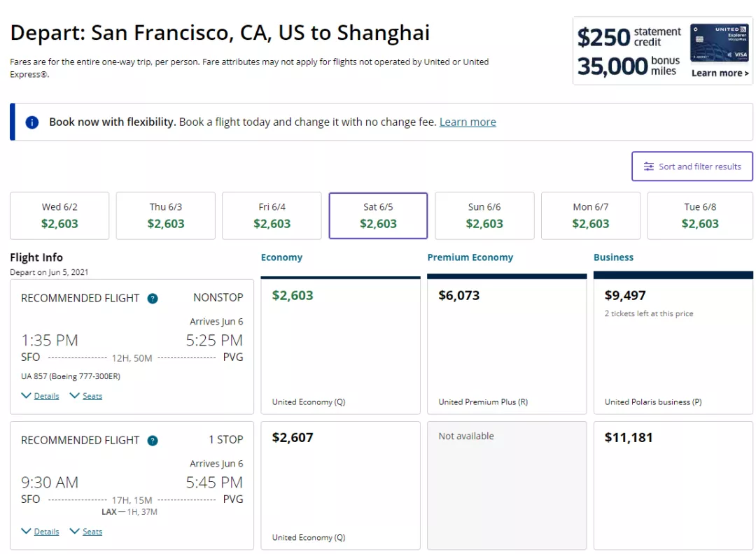Select the Tue 6/8 date option
This screenshot has height=554, width=756.
tap(699, 215)
